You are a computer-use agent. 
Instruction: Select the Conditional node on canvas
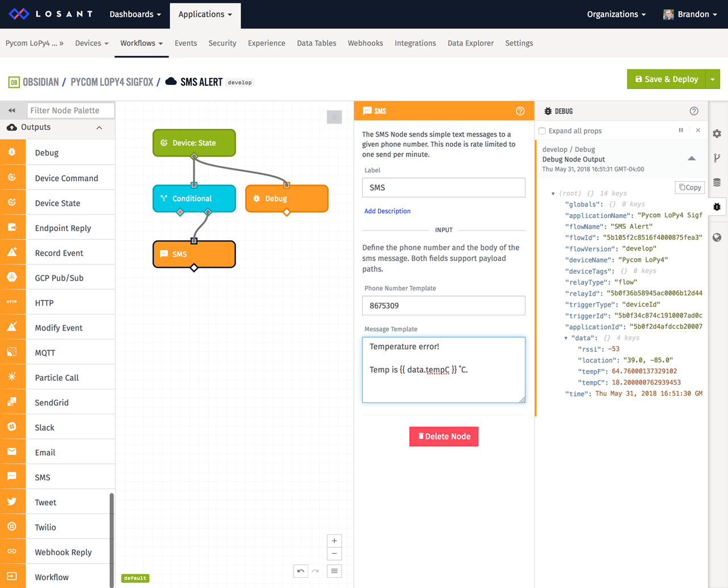point(194,199)
